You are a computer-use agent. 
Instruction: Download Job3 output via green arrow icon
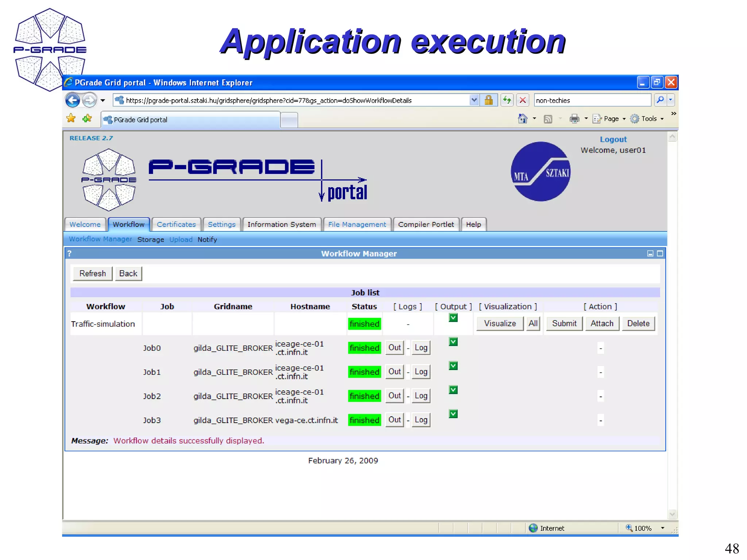pyautogui.click(x=453, y=414)
